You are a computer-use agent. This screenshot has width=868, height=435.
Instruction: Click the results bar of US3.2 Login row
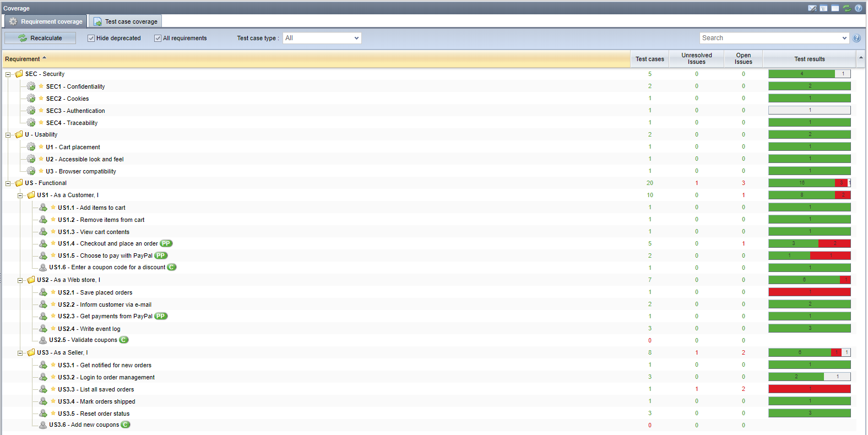coord(810,377)
